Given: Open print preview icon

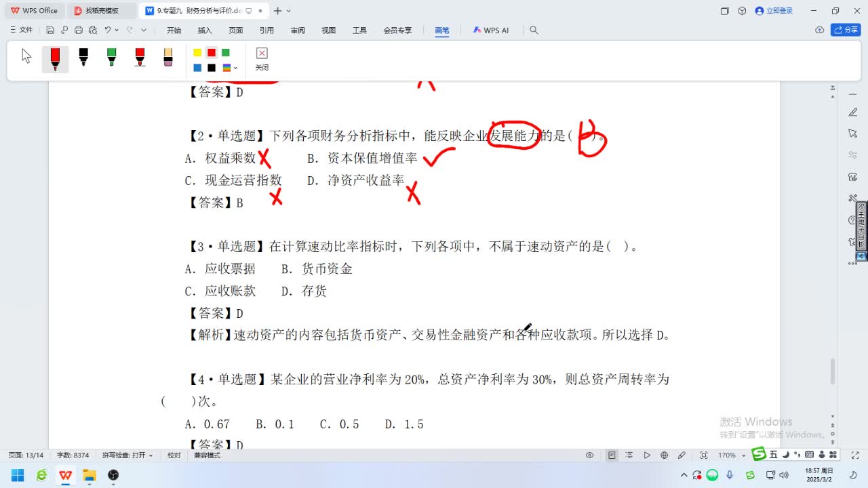Looking at the screenshot, I should 93,30.
